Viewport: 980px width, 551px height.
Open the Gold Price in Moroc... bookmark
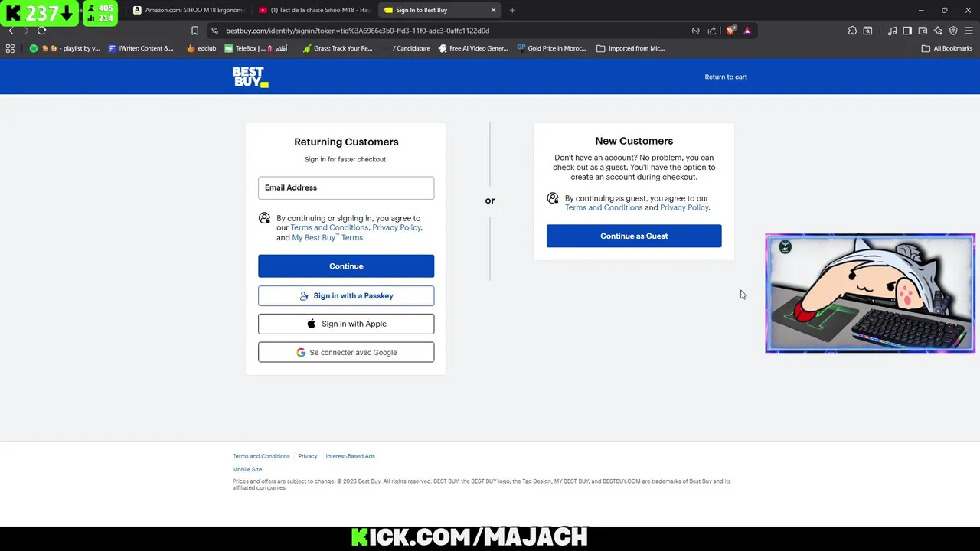(x=551, y=48)
